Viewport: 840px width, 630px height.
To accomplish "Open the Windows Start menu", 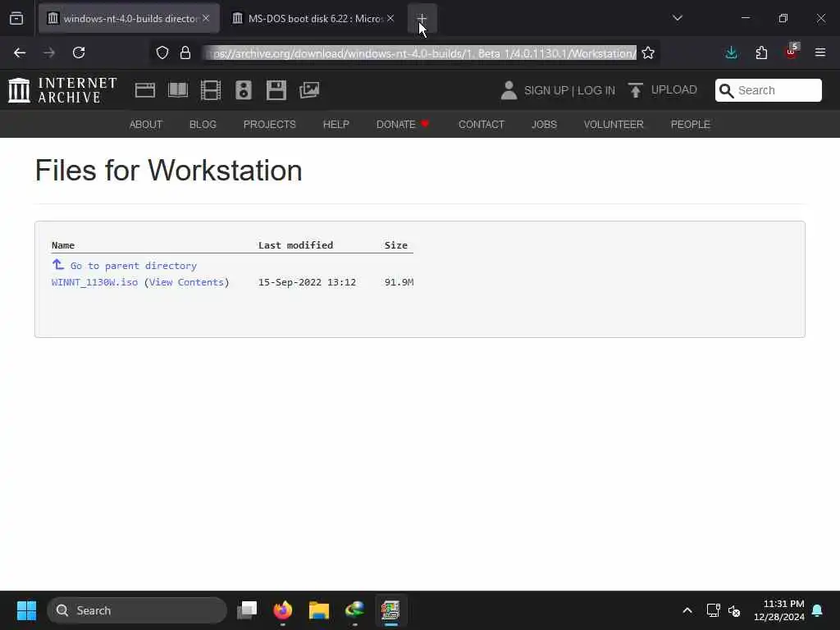I will (26, 610).
